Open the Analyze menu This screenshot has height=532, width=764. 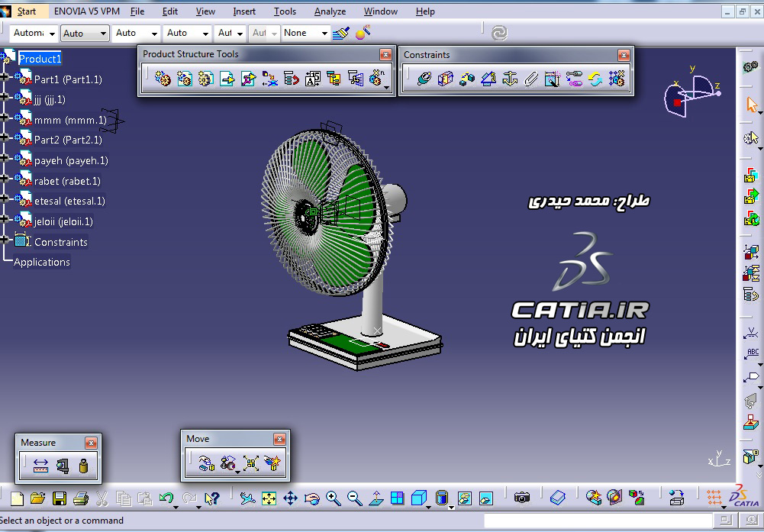tap(330, 11)
